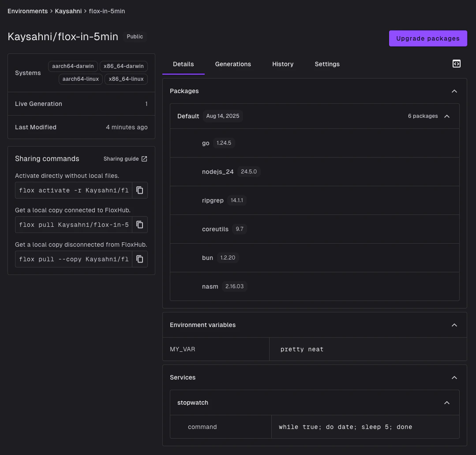
Task: Go to Environments in the breadcrumb
Action: (x=28, y=11)
